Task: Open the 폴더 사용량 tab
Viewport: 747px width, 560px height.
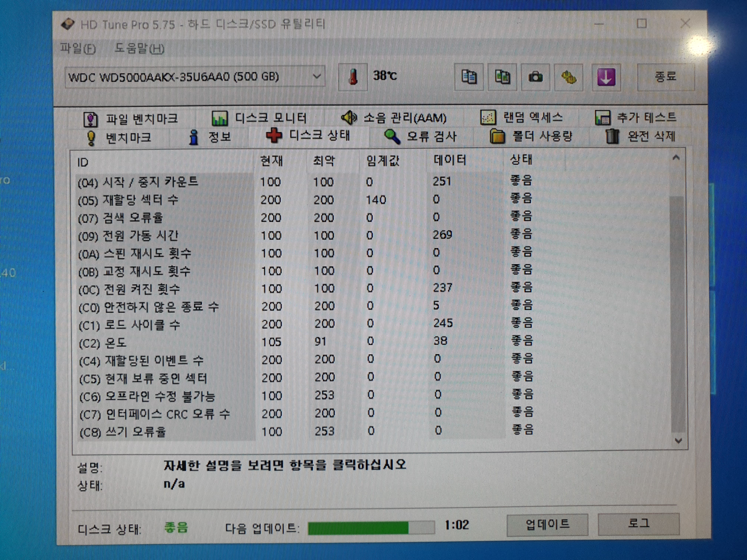Action: tap(531, 136)
